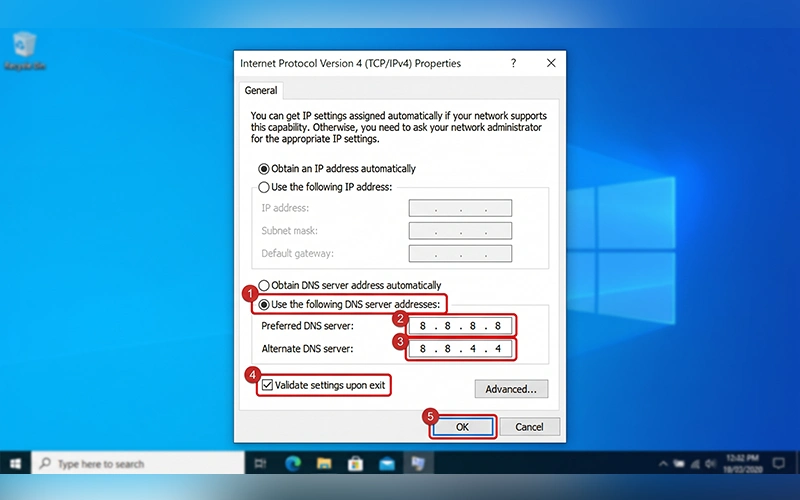The image size is (800, 500).
Task: Open the Recycle Bin desktop icon
Action: tap(24, 50)
